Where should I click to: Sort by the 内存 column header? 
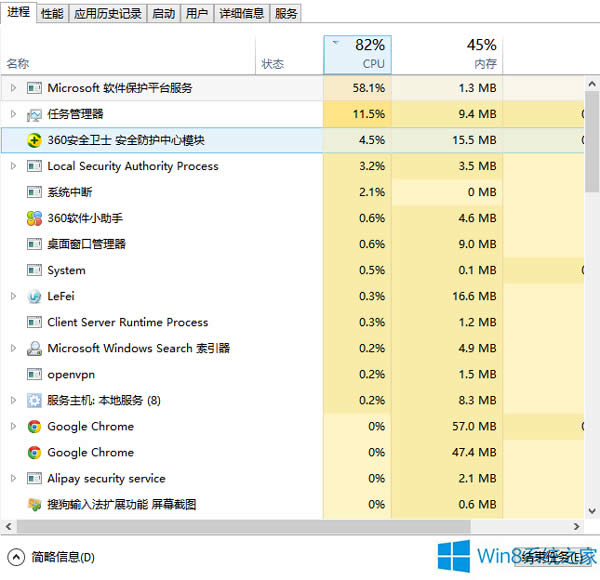point(447,55)
